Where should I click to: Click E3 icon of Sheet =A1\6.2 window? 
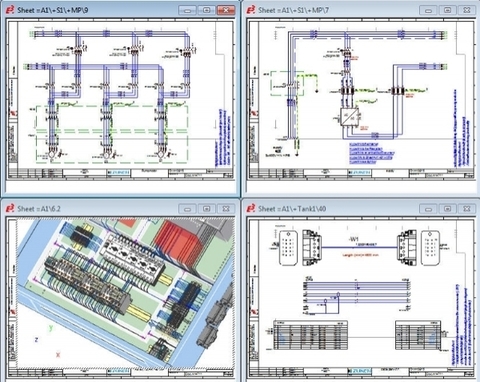pyautogui.click(x=10, y=208)
